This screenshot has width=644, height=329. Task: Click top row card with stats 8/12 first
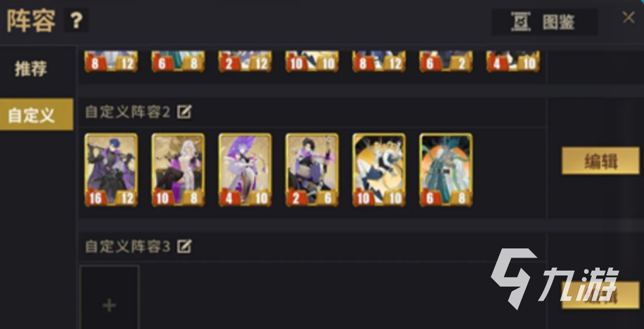click(111, 61)
